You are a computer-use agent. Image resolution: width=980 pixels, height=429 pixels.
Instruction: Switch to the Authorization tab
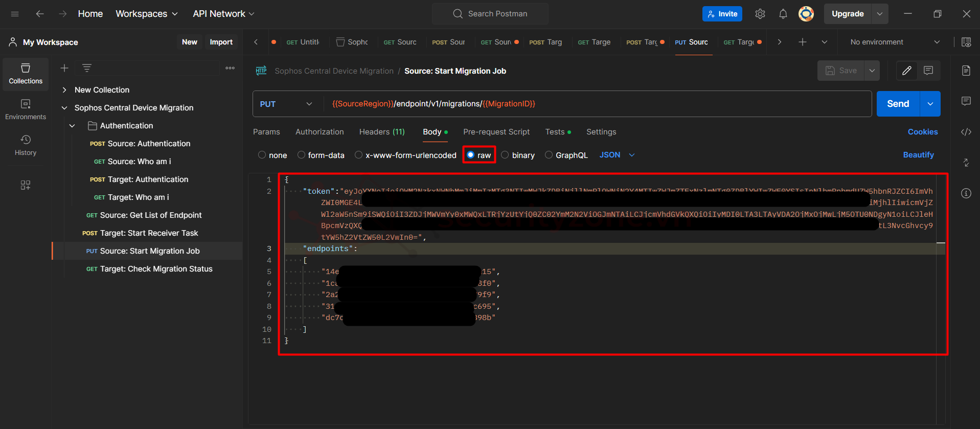(x=320, y=132)
